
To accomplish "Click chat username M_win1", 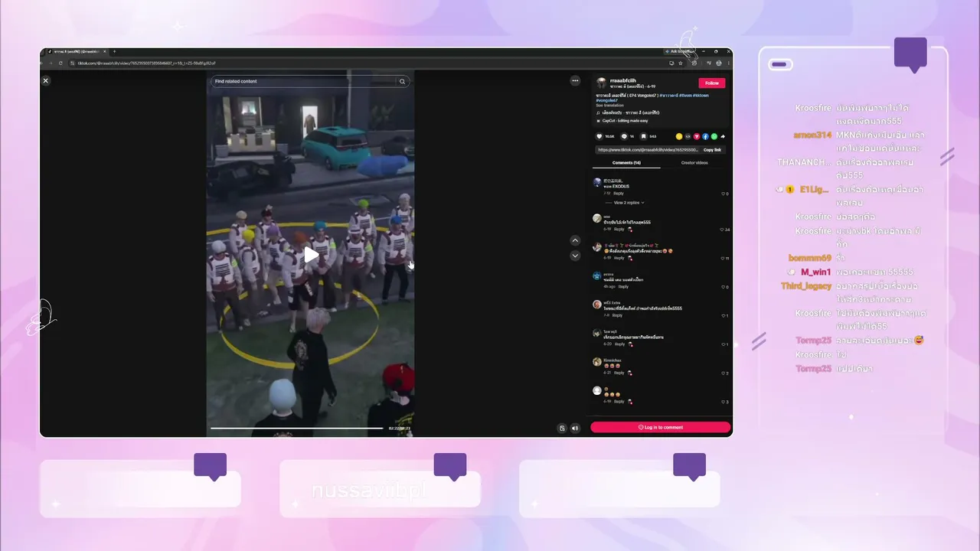I will coord(816,272).
